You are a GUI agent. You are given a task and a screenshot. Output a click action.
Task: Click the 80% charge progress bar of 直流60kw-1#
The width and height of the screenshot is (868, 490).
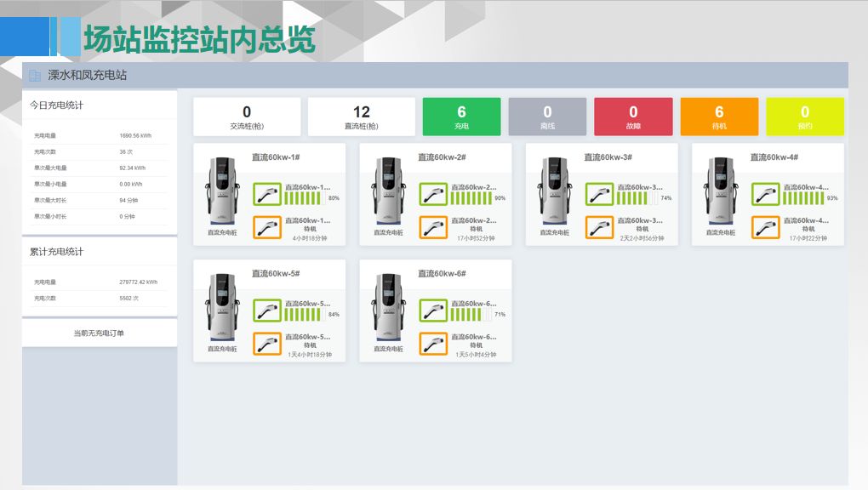pyautogui.click(x=305, y=198)
